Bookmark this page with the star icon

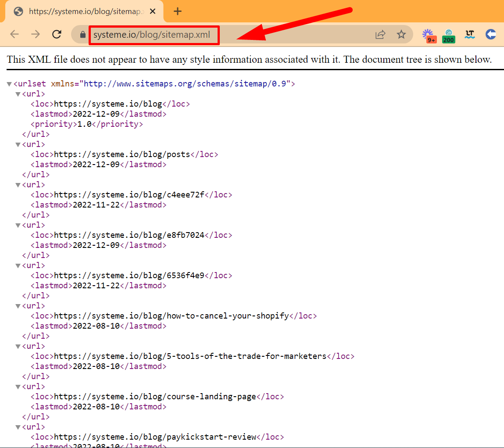tap(401, 34)
